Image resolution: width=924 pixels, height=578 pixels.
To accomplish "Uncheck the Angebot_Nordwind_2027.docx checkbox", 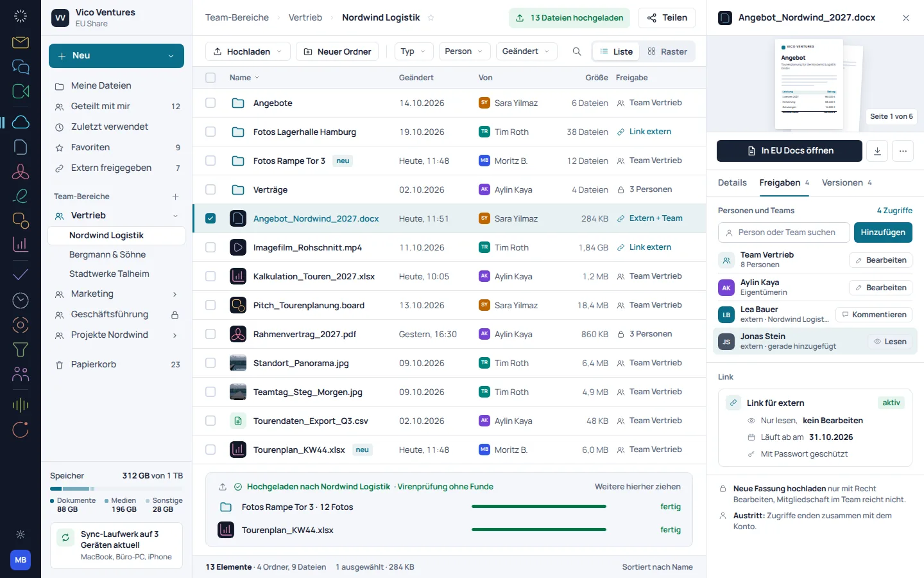I will click(210, 218).
